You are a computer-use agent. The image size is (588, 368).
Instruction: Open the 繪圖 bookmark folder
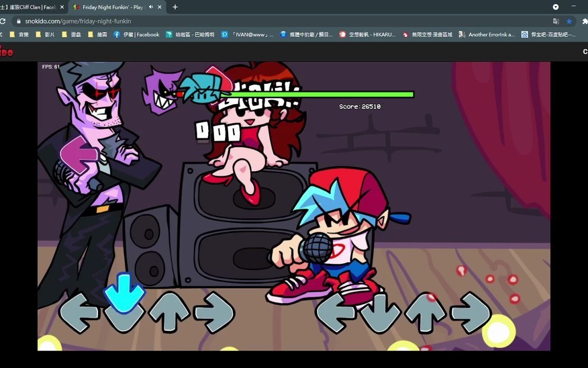(97, 35)
